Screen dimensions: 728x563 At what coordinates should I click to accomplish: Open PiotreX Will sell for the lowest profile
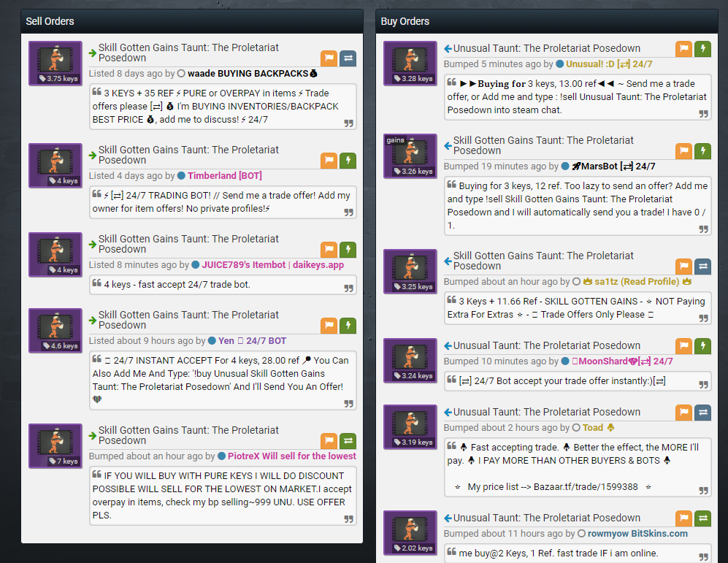click(291, 456)
